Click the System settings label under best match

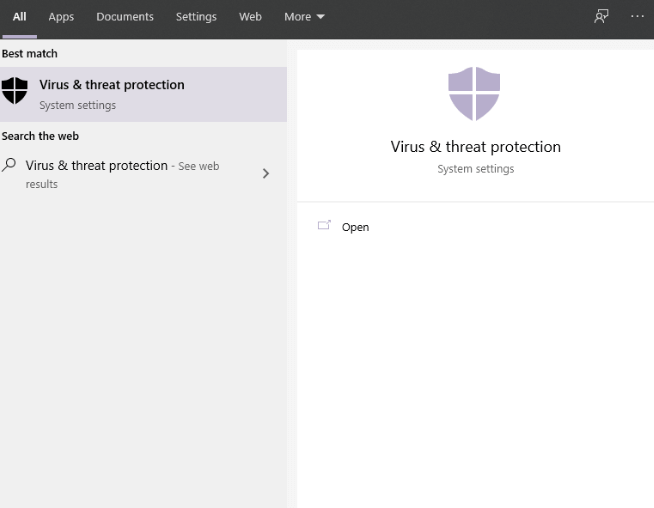tap(78, 105)
